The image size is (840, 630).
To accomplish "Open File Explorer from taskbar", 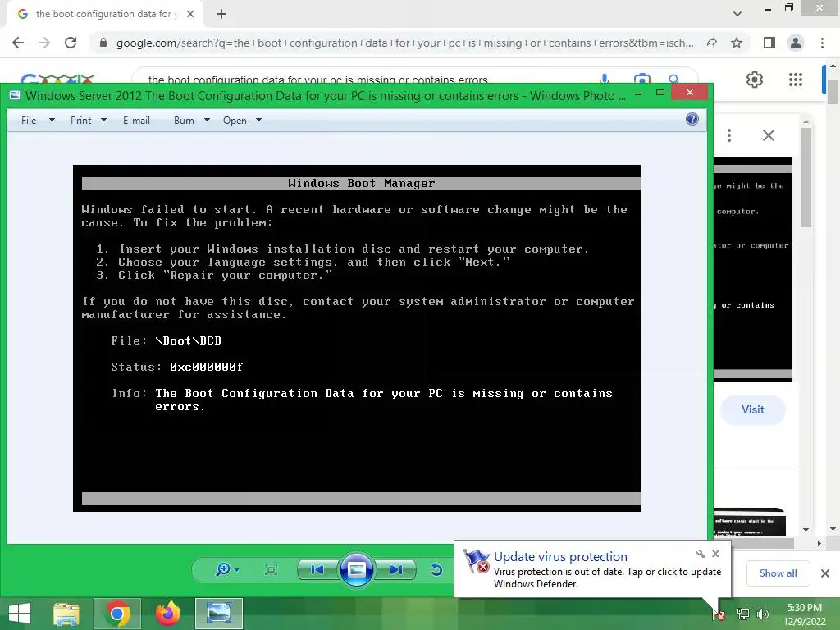I will (x=66, y=614).
